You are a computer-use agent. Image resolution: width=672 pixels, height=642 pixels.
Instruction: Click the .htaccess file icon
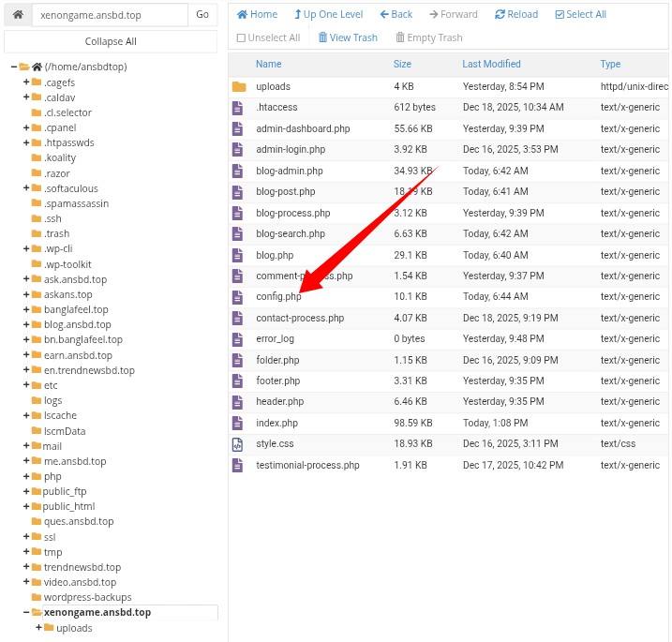click(237, 108)
